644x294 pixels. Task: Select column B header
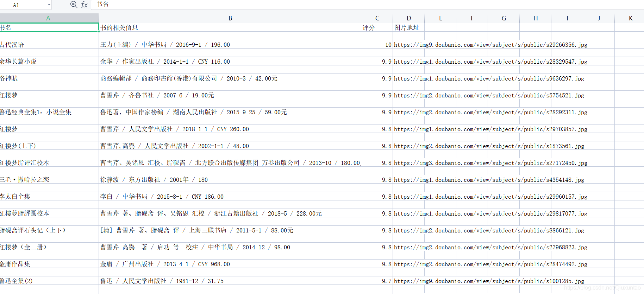coord(230,18)
